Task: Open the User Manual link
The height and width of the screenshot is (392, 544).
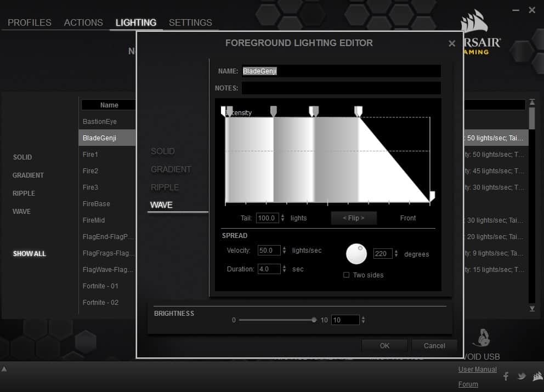Action: tap(478, 370)
